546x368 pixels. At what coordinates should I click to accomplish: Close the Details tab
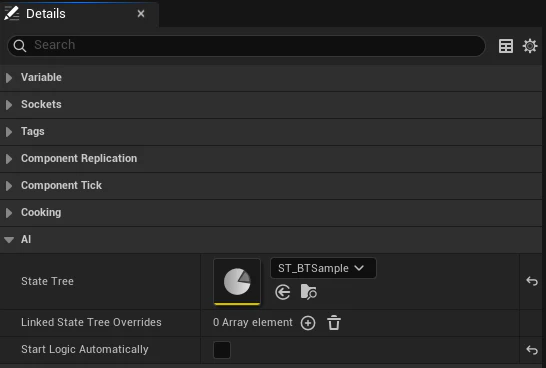point(141,14)
